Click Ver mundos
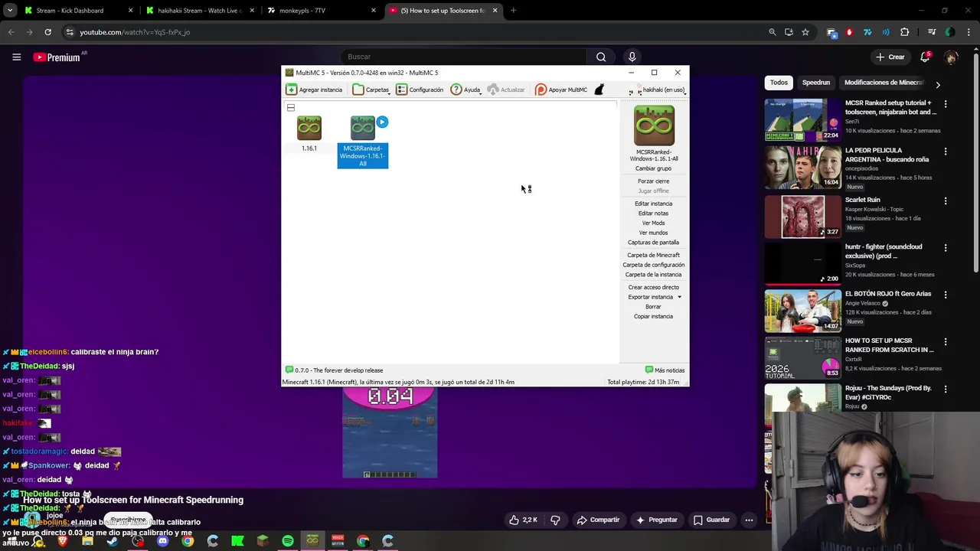Screen dimensions: 980x551 click(x=653, y=233)
